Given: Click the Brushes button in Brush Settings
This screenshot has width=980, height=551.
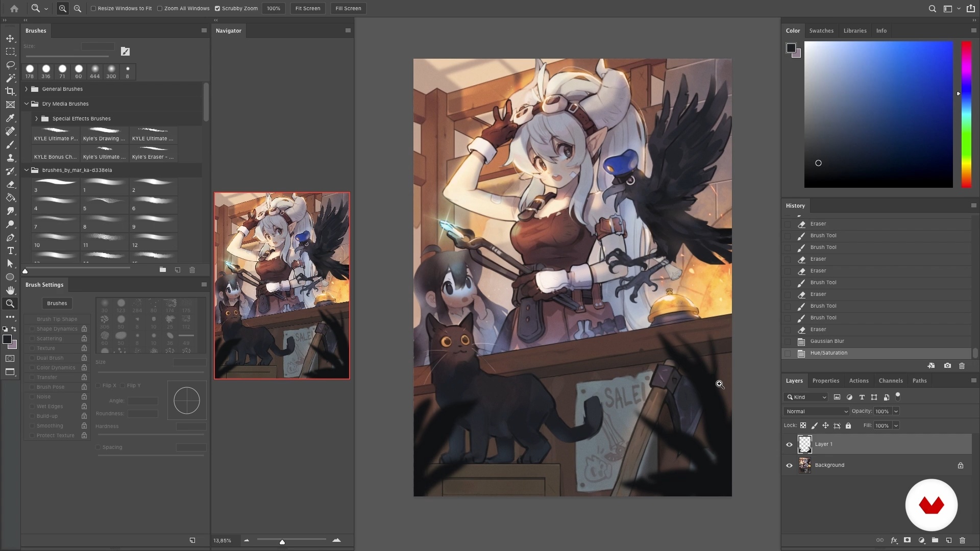Looking at the screenshot, I should (x=57, y=303).
